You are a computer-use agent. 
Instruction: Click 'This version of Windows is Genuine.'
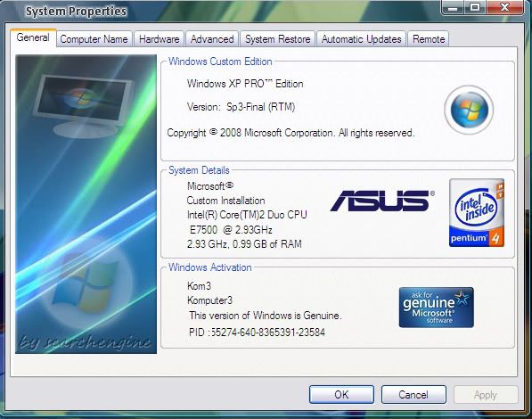266,316
